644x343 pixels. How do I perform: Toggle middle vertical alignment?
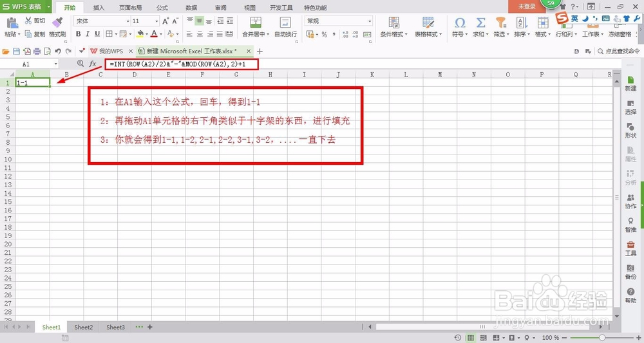[199, 21]
